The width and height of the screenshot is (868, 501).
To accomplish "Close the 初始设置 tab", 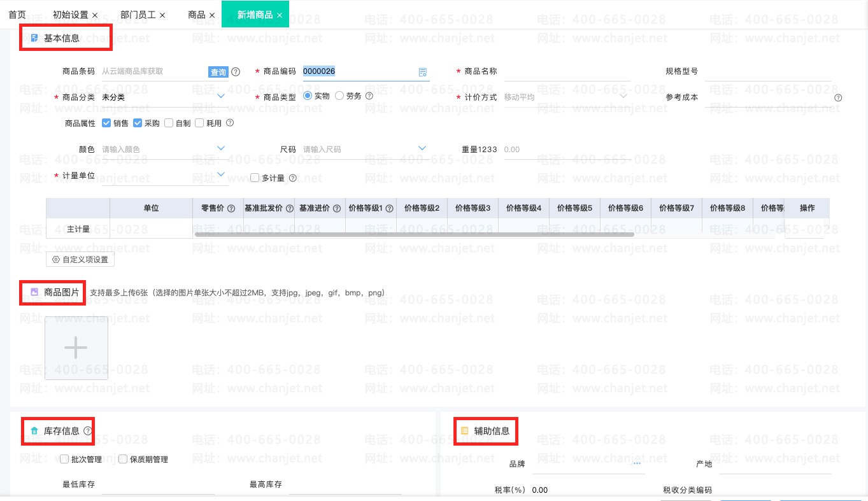I will pos(95,15).
